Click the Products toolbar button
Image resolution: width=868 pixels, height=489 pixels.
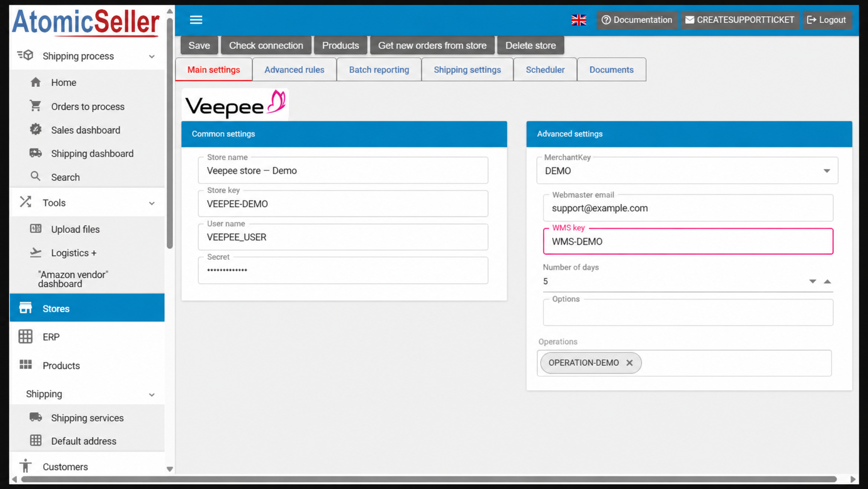click(x=341, y=45)
